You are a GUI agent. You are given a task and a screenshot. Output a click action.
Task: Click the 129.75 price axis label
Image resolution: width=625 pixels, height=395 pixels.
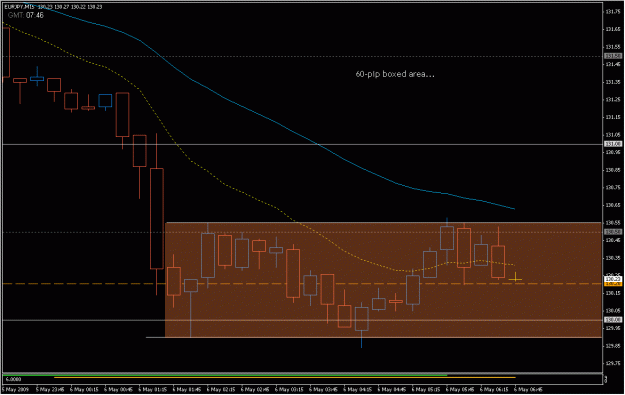pos(613,364)
